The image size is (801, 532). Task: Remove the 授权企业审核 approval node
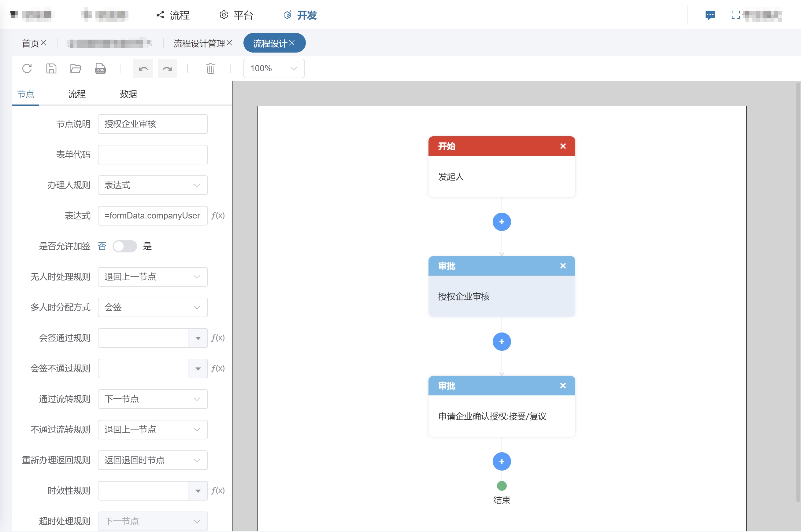(563, 266)
